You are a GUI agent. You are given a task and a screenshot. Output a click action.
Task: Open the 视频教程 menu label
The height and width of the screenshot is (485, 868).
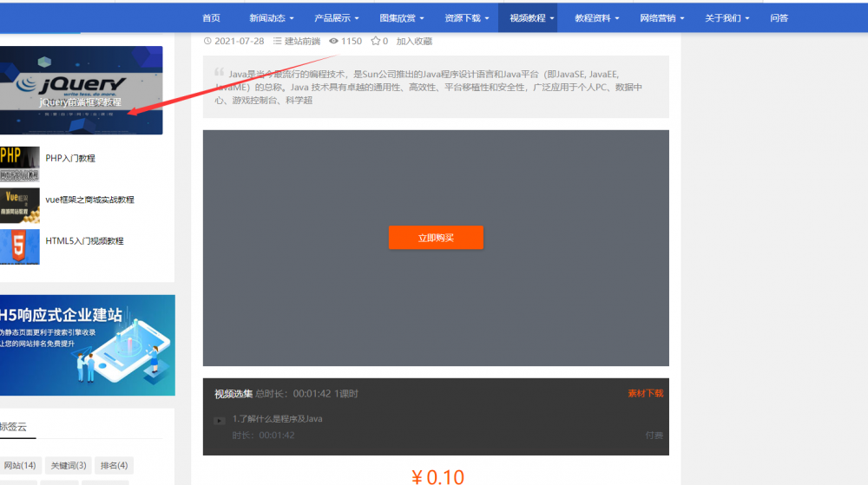click(x=528, y=18)
